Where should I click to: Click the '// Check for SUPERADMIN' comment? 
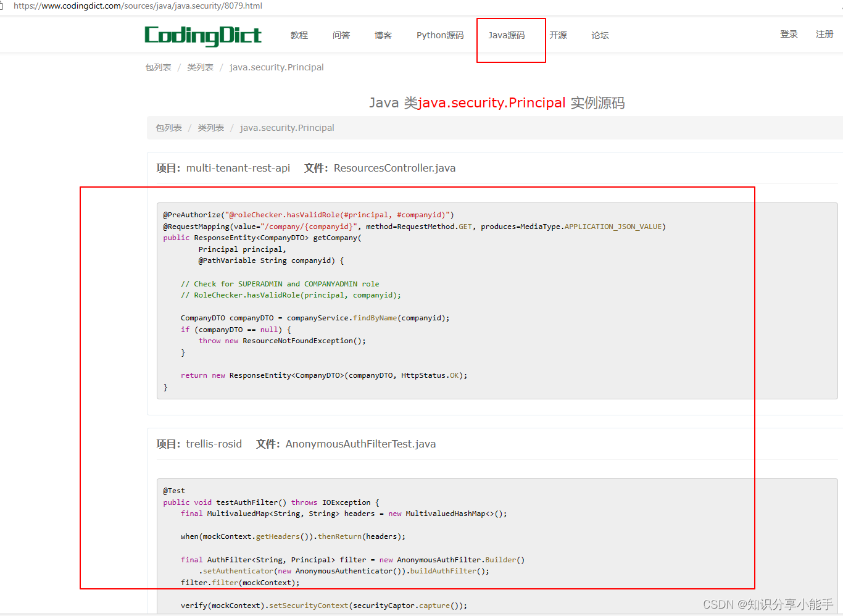point(280,284)
